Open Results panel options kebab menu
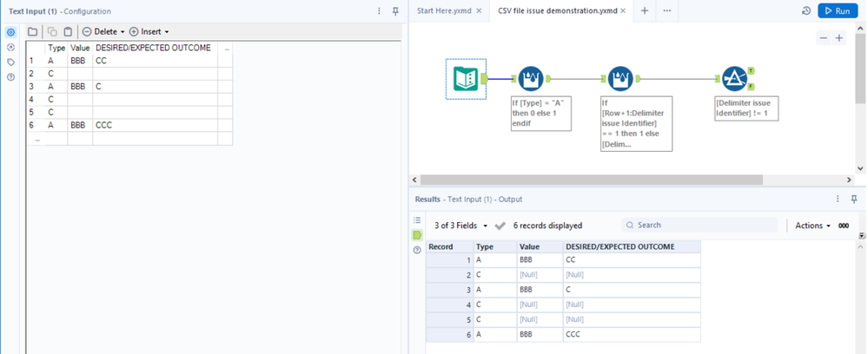 coord(838,200)
